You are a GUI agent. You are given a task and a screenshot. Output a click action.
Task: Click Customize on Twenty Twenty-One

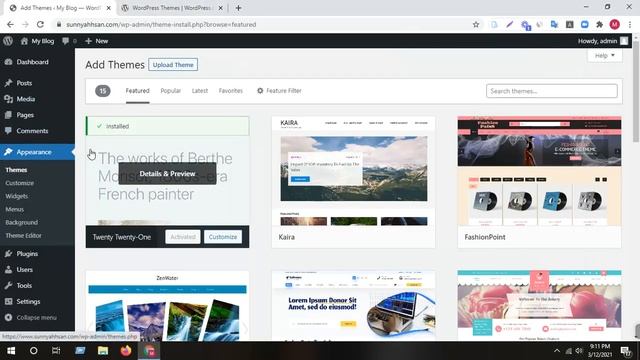point(223,237)
